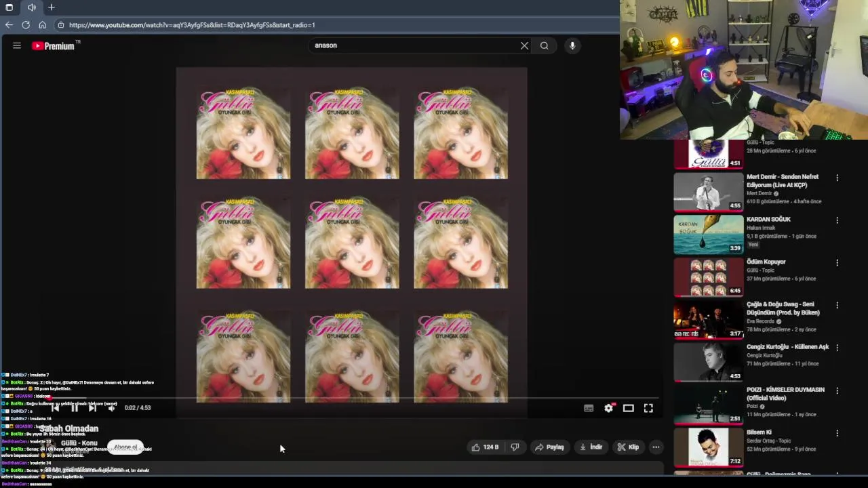
Task: Mute the video player volume
Action: pyautogui.click(x=111, y=408)
